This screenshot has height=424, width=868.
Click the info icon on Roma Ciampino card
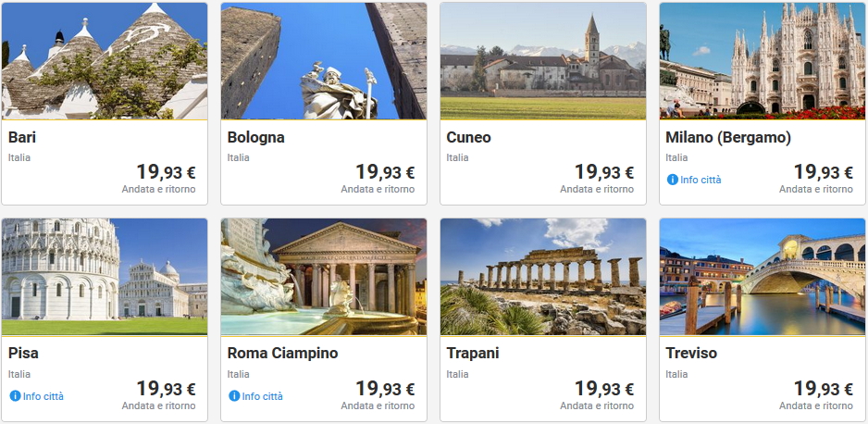tap(234, 396)
